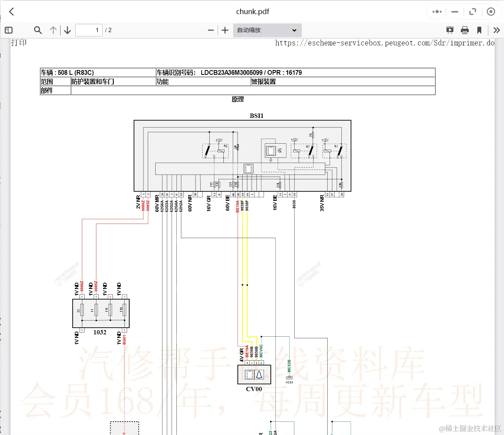Toggle the sidebar thumbnail panel
This screenshot has width=504, height=435.
[8, 30]
